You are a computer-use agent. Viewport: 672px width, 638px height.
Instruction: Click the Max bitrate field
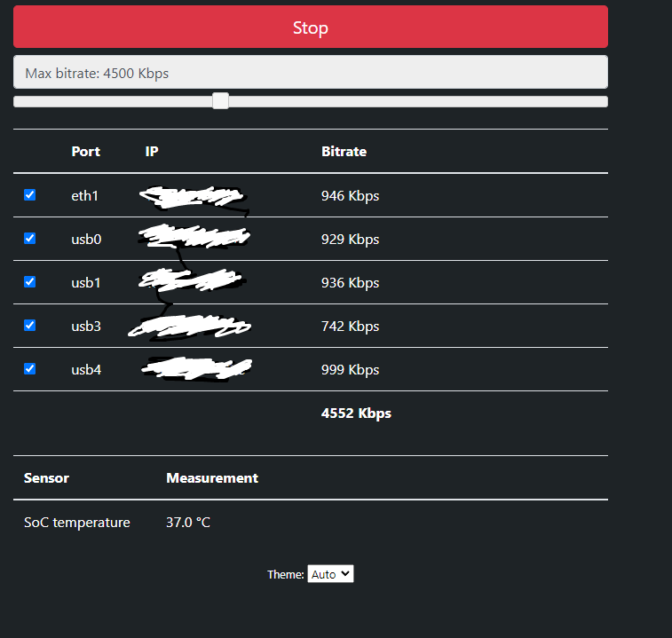310,73
